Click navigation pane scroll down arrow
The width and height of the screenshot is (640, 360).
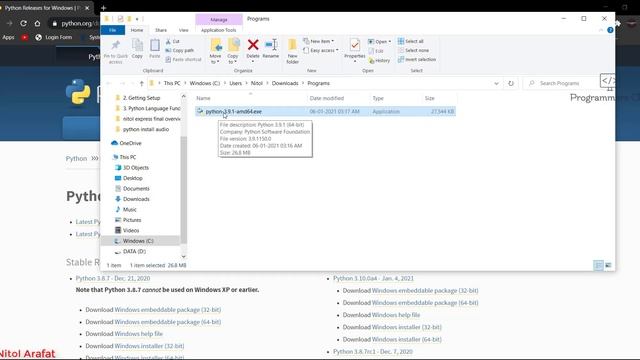click(x=183, y=256)
